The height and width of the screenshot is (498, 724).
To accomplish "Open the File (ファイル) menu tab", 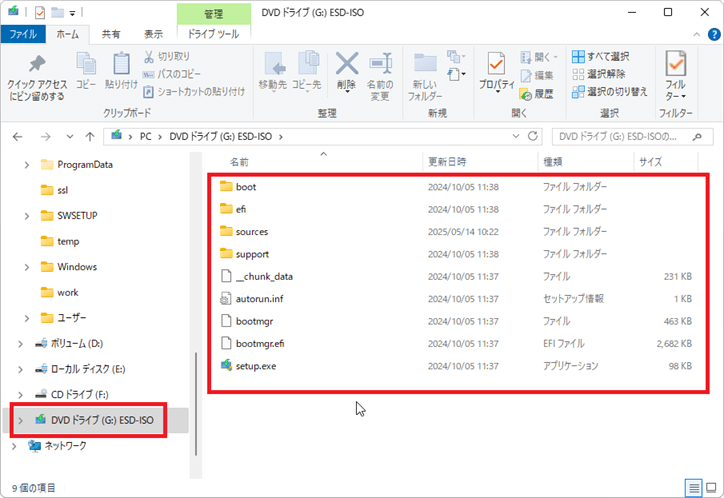I will (23, 33).
